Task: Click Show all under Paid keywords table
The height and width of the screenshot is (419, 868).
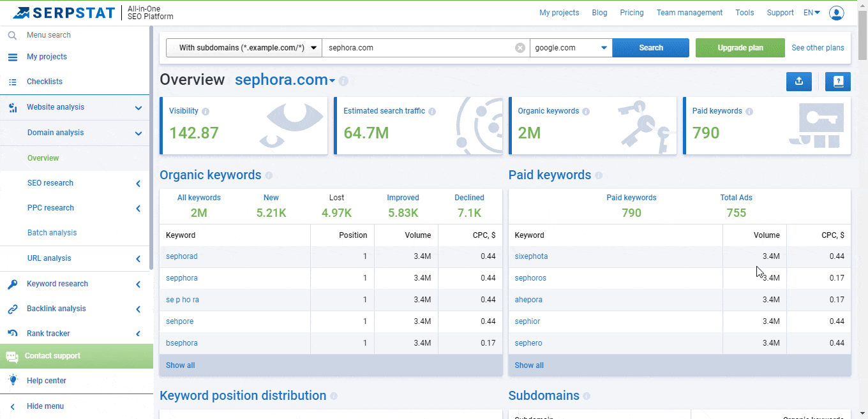Action: (x=529, y=365)
